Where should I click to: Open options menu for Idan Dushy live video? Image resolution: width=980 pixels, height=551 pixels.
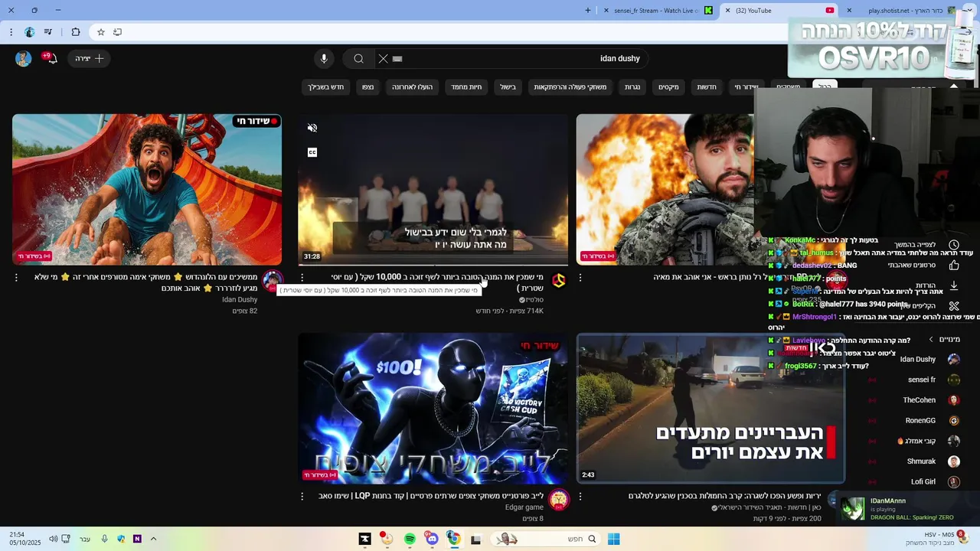[x=16, y=278]
